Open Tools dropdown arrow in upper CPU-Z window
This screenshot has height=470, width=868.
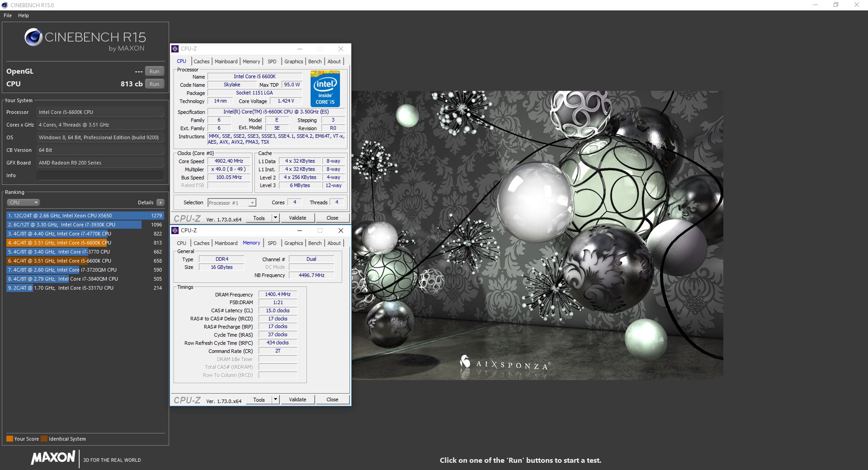[x=275, y=218]
